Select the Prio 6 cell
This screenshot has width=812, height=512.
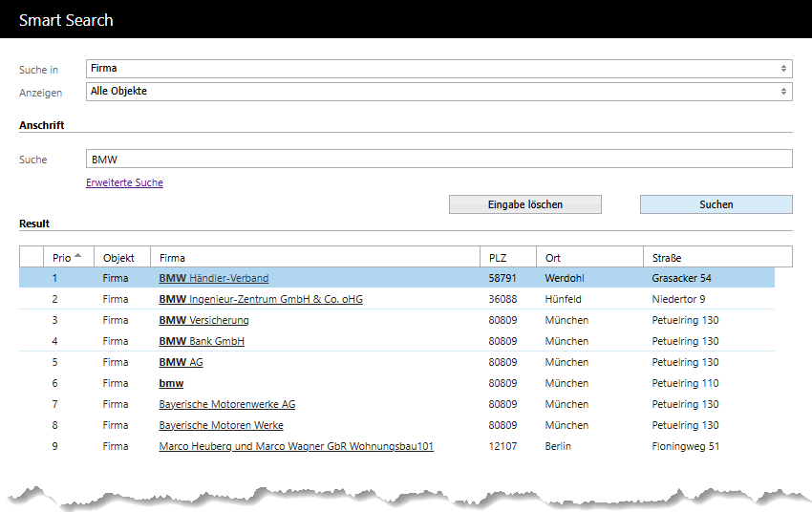pyautogui.click(x=54, y=384)
